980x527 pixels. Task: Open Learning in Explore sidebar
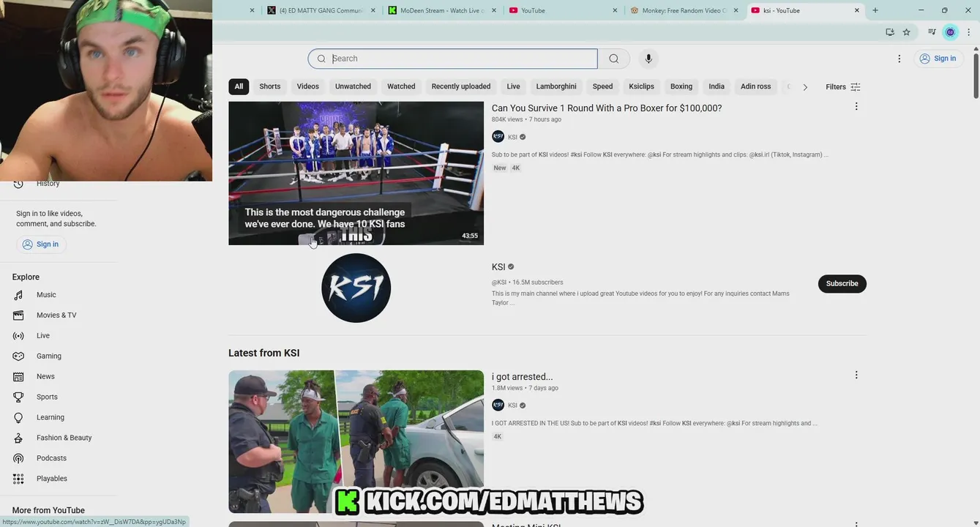click(x=51, y=418)
